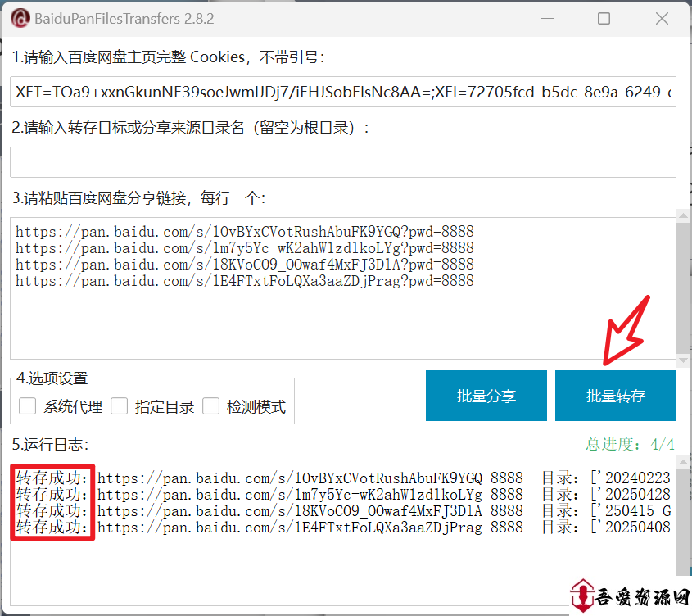Click log entry for 18KVoCO9_0Owaf4MxFJ3DlA
692x616 pixels.
point(343,511)
